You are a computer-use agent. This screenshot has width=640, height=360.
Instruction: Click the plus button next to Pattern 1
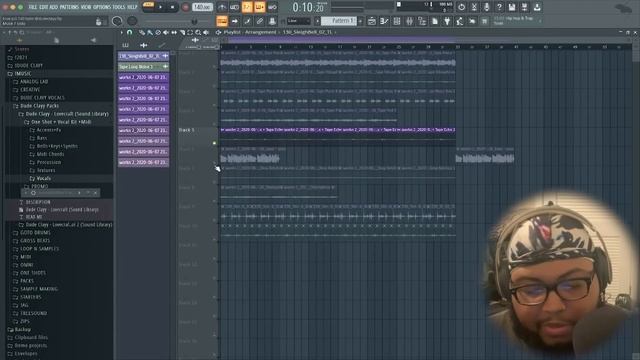[x=360, y=21]
